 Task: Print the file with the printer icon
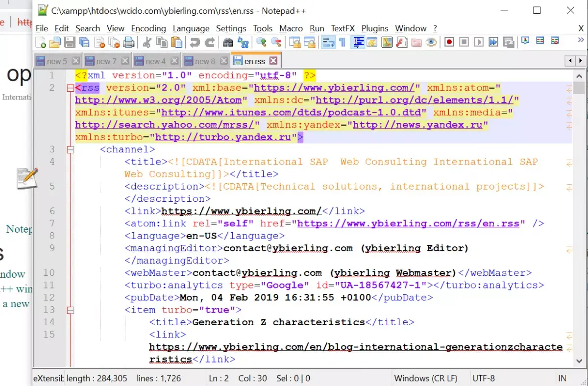pos(128,43)
